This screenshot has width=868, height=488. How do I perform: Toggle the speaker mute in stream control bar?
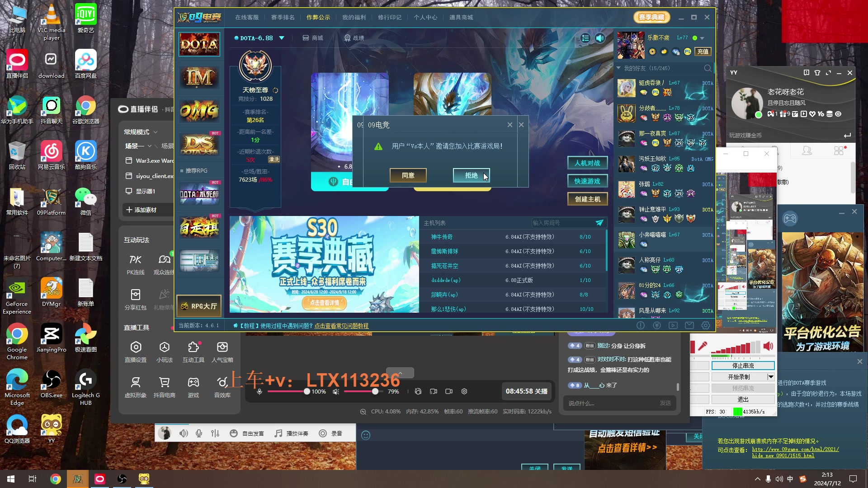click(336, 391)
